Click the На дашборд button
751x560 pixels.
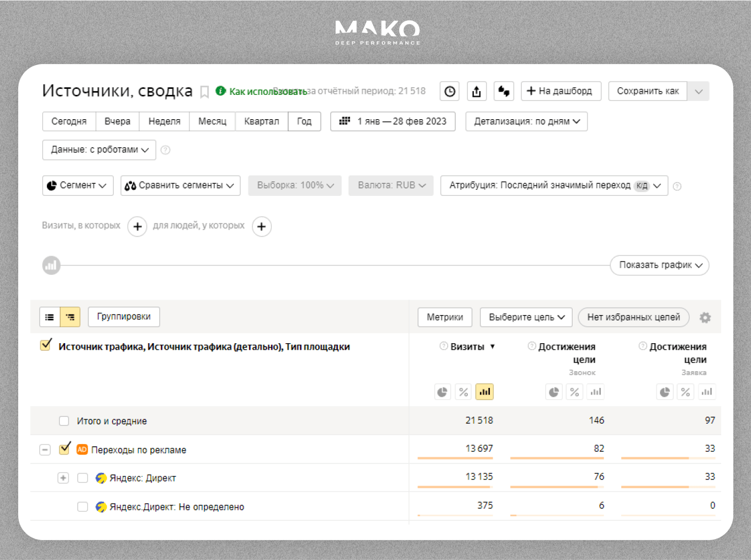(x=560, y=91)
